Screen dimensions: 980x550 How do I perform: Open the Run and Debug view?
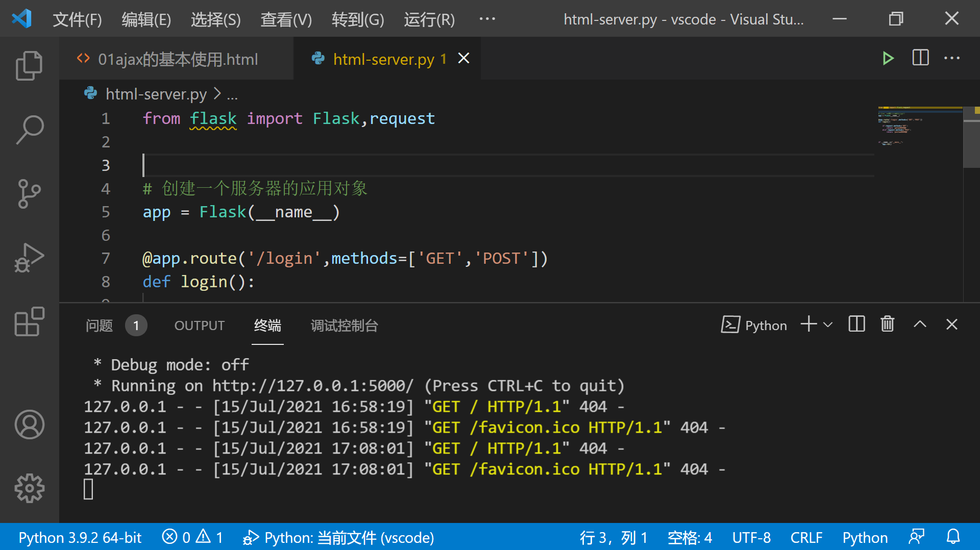(29, 258)
